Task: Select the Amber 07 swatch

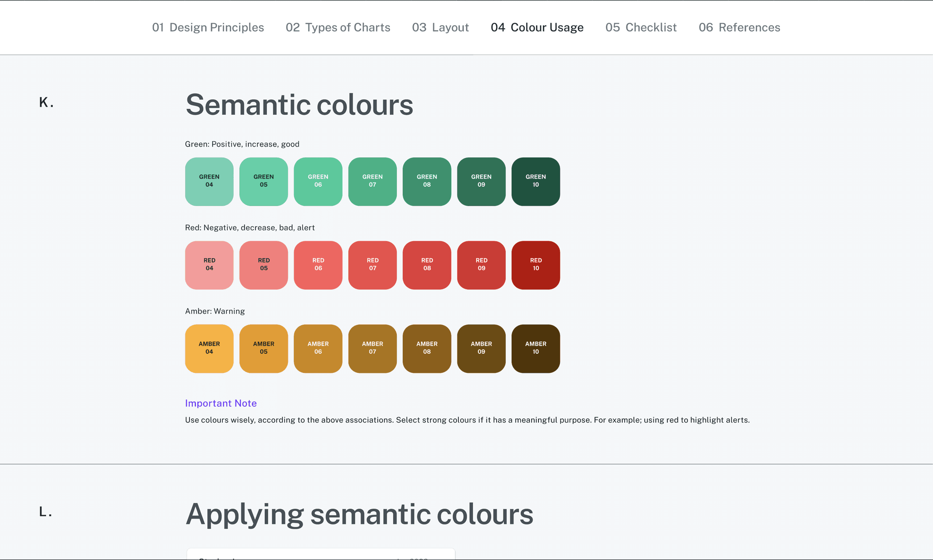Action: [x=372, y=348]
